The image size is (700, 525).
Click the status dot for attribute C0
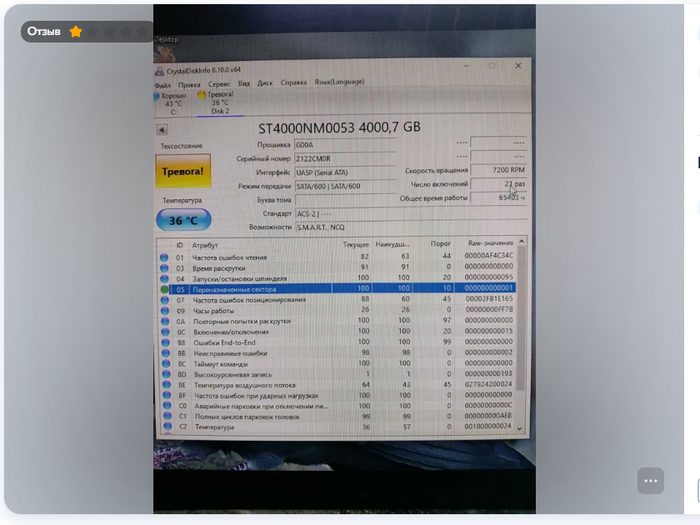tap(167, 406)
